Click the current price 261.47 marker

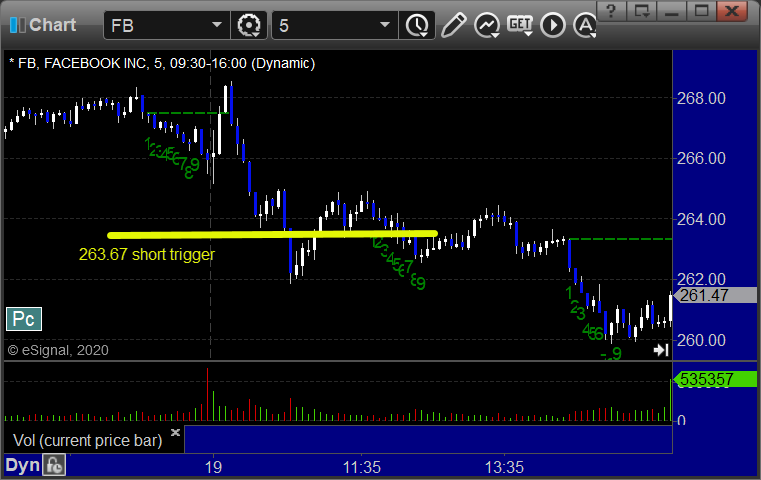[715, 295]
